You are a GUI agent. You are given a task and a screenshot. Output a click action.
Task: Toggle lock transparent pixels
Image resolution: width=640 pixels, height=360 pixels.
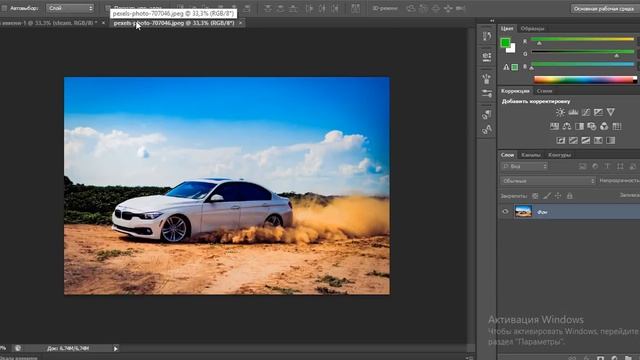535,196
